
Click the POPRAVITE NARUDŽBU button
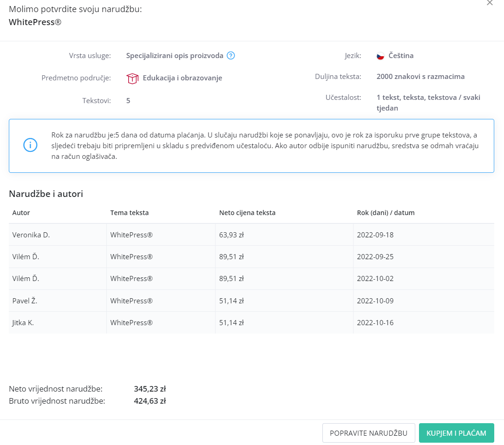[x=368, y=433]
